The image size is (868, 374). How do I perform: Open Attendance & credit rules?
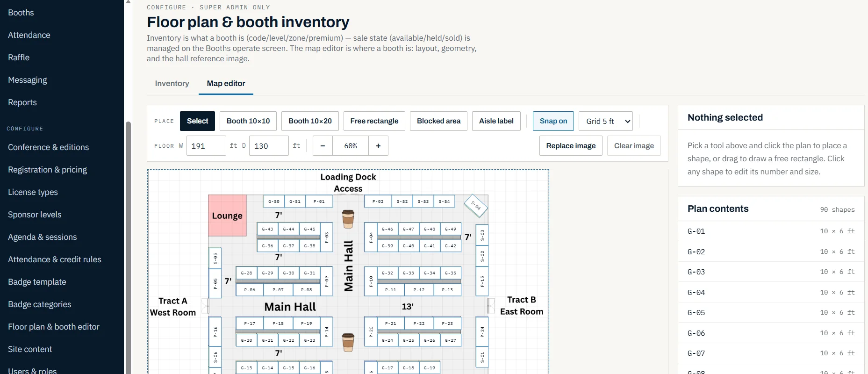coord(55,259)
